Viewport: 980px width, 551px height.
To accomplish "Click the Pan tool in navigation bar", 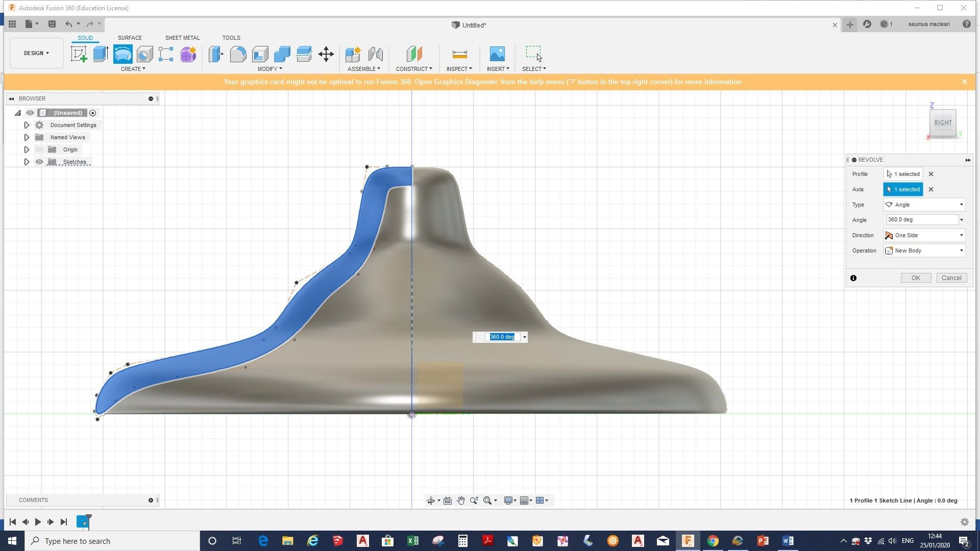I will pyautogui.click(x=461, y=500).
